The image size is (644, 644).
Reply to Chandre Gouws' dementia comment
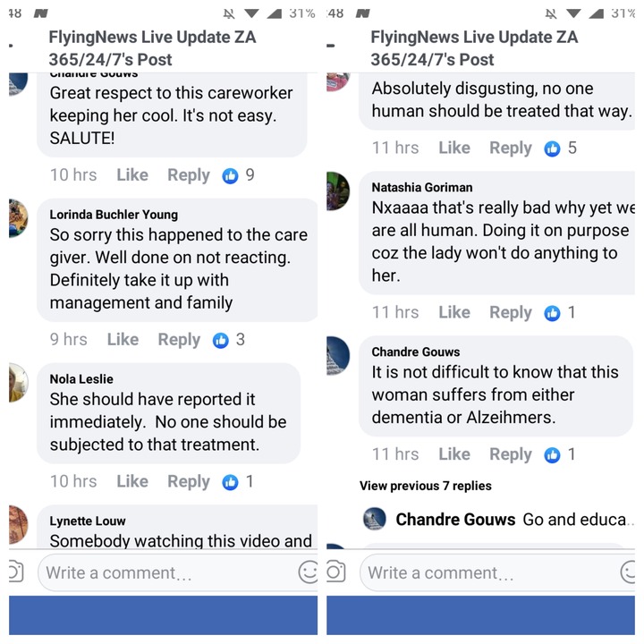(x=511, y=454)
